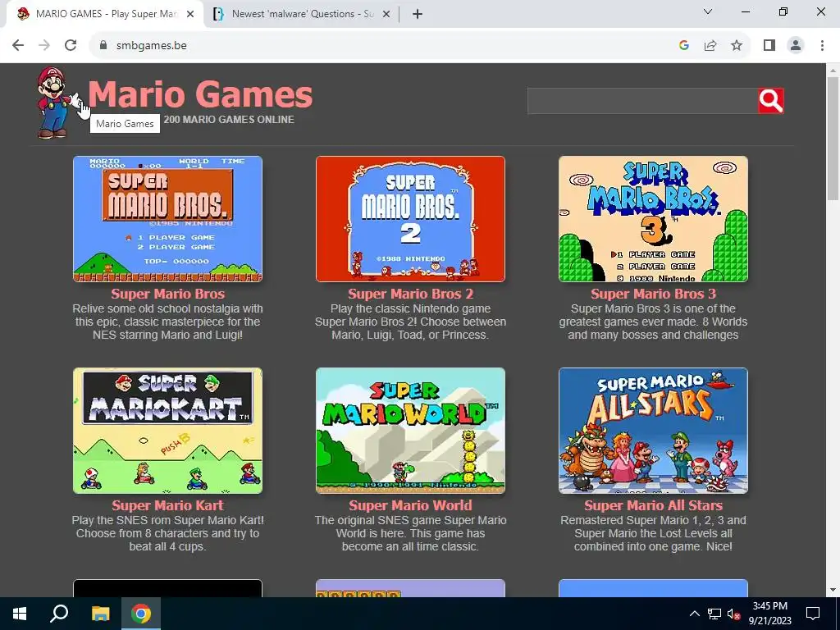
Task: Click the muted volume tray icon
Action: tap(733, 614)
